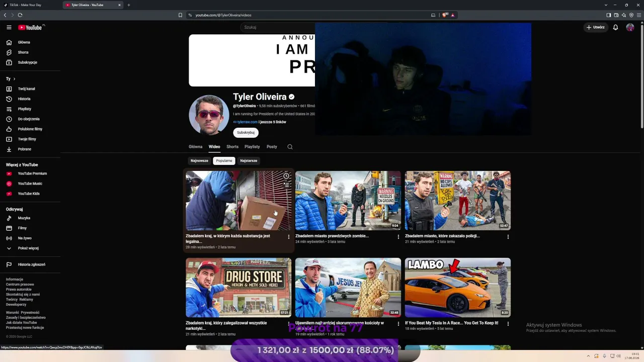Screen dimensions: 644x362
Task: Open YouTube Premium from the sidebar
Action: point(32,173)
